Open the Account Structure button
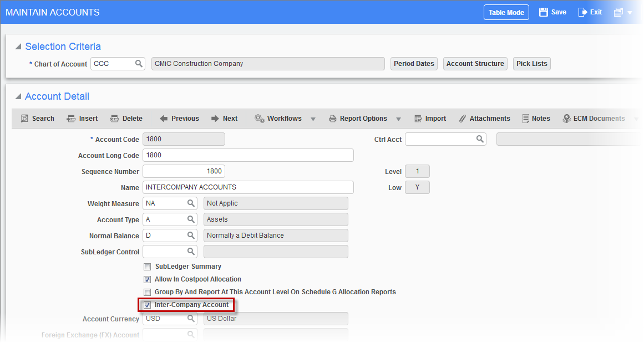 tap(475, 64)
